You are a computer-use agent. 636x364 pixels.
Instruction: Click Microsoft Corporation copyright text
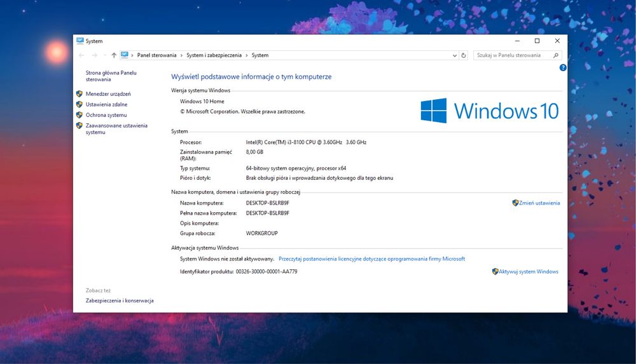pos(242,111)
